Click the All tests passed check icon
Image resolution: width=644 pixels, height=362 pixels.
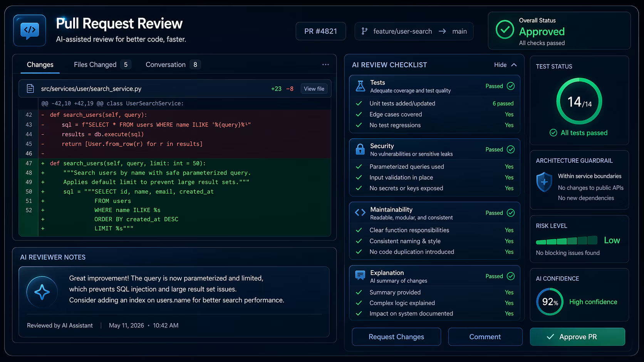pyautogui.click(x=553, y=133)
